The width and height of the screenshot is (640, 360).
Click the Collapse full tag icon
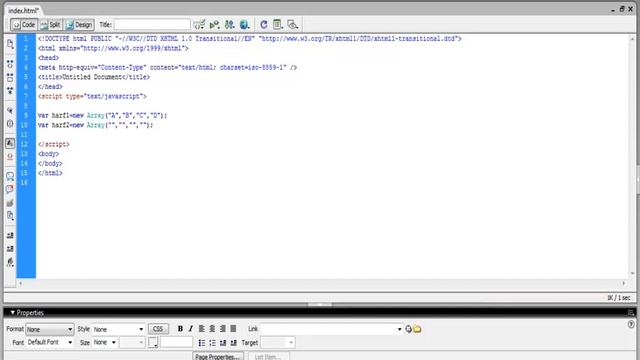coord(10,64)
